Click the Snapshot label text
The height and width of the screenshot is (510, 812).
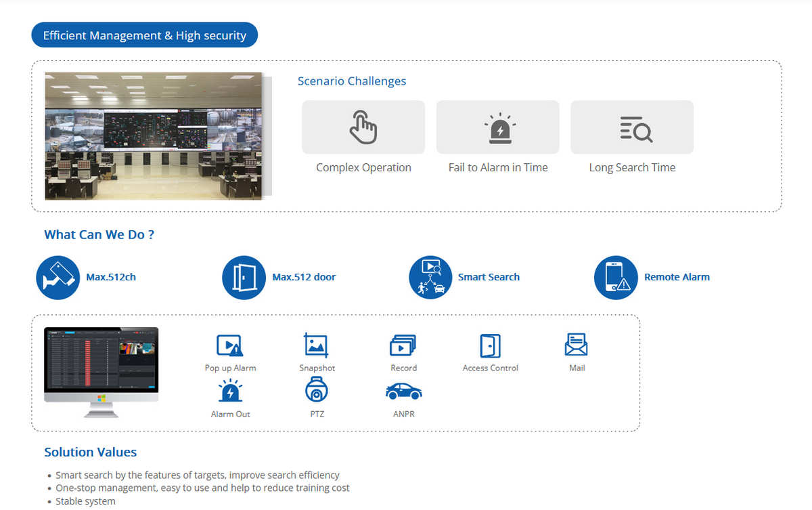pyautogui.click(x=317, y=368)
